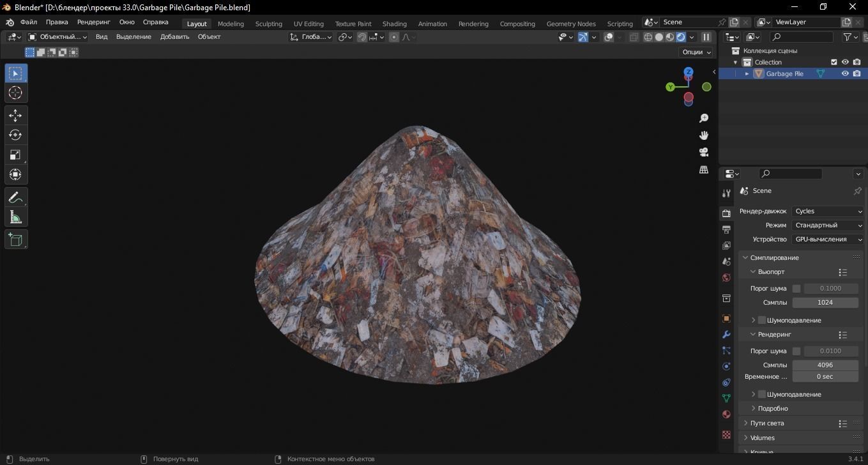Hide Garbage Pile with its eye icon
The width and height of the screenshot is (868, 465).
point(845,73)
